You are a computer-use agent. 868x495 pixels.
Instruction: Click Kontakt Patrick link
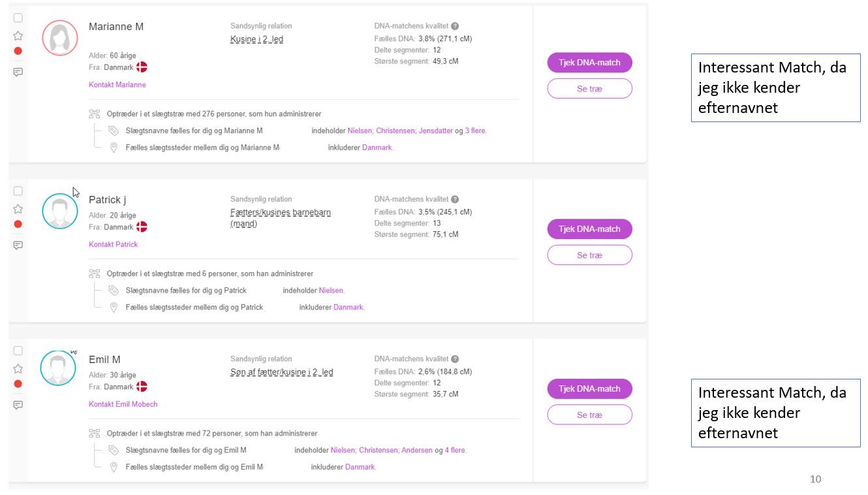tap(114, 244)
